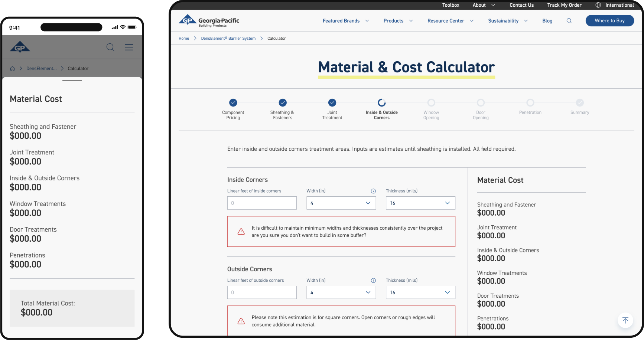Click Home in the desktop breadcrumb
This screenshot has height=340, width=644.
click(184, 38)
